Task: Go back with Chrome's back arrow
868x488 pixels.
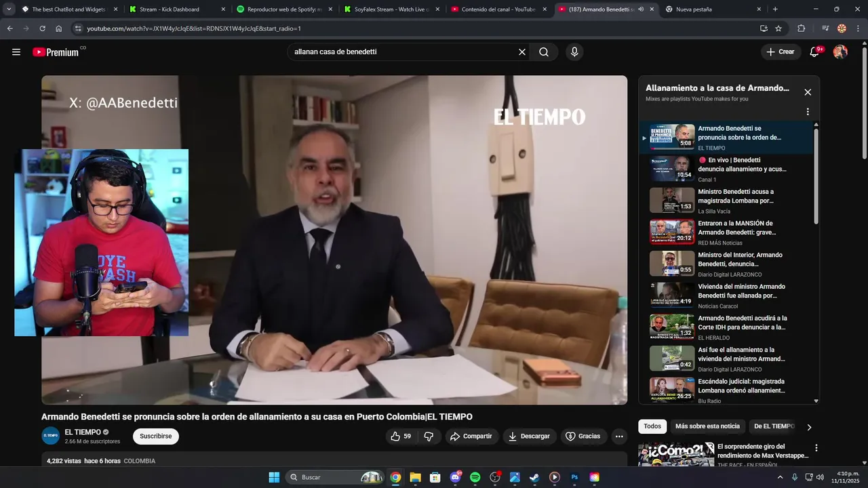Action: point(9,28)
